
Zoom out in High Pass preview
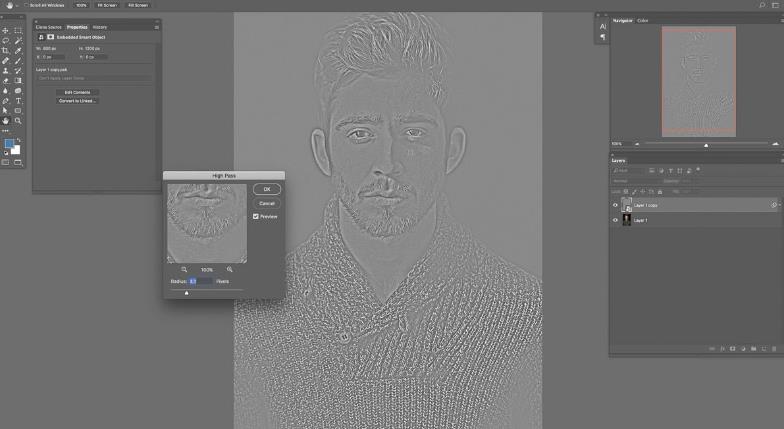tap(184, 270)
